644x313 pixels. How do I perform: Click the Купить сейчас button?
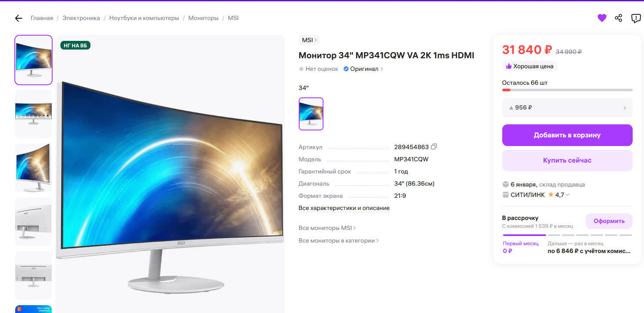[567, 160]
